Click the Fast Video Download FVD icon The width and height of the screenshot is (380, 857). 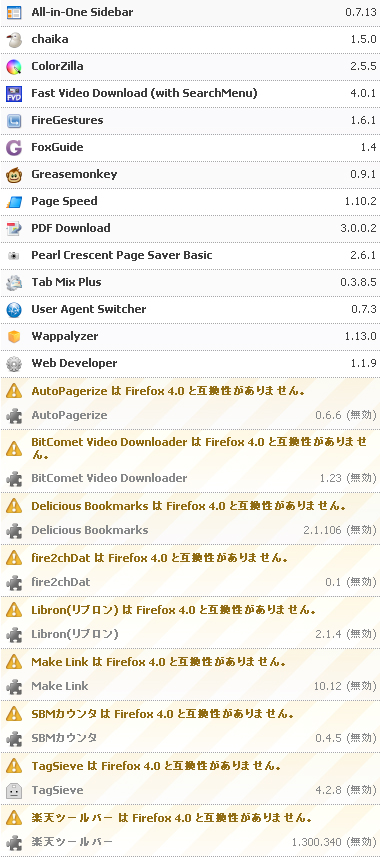(14, 93)
